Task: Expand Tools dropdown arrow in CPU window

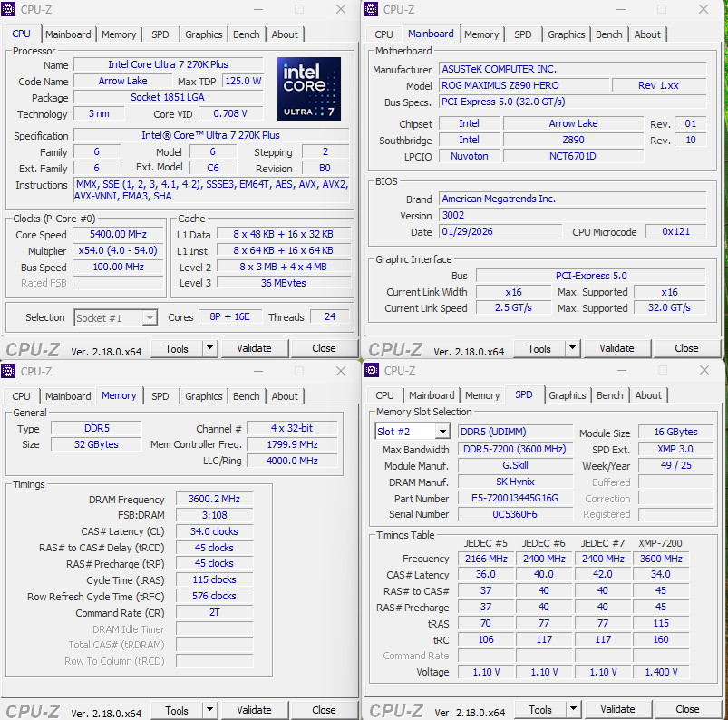Action: click(x=209, y=348)
